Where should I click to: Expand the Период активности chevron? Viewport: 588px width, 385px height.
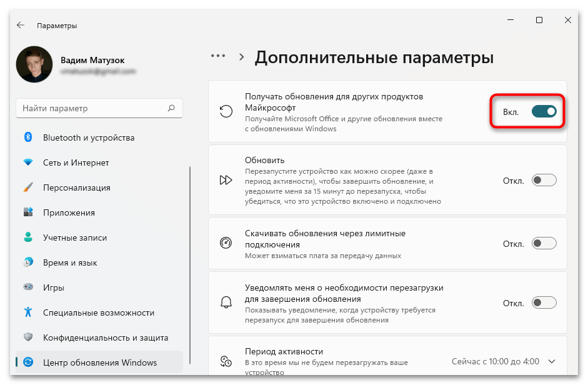pyautogui.click(x=551, y=361)
